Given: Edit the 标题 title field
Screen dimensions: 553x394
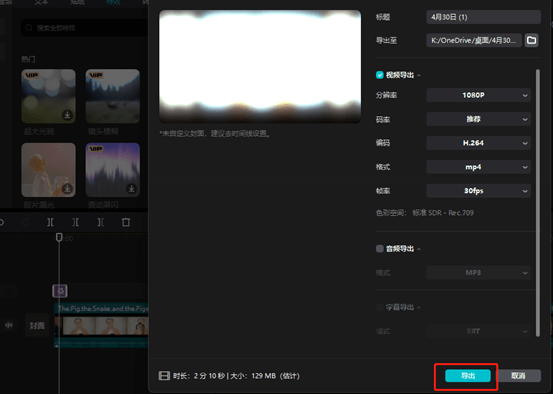Looking at the screenshot, I should pyautogui.click(x=483, y=17).
